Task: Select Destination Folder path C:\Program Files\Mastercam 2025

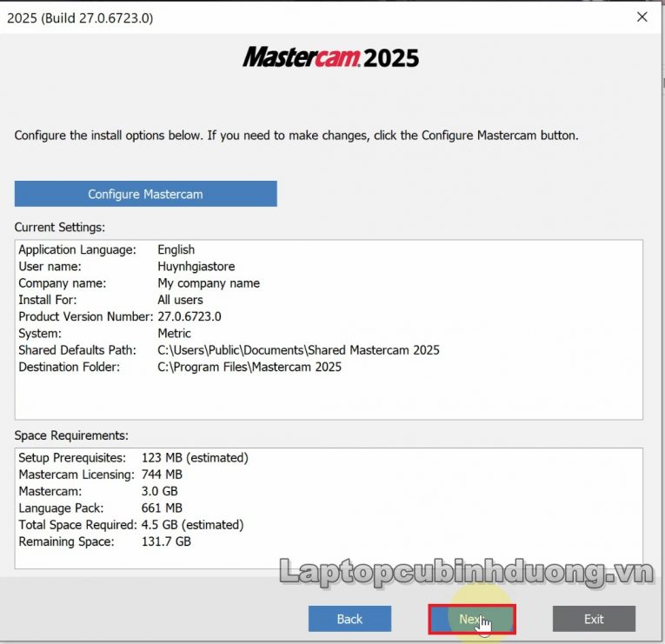Action: pos(249,367)
